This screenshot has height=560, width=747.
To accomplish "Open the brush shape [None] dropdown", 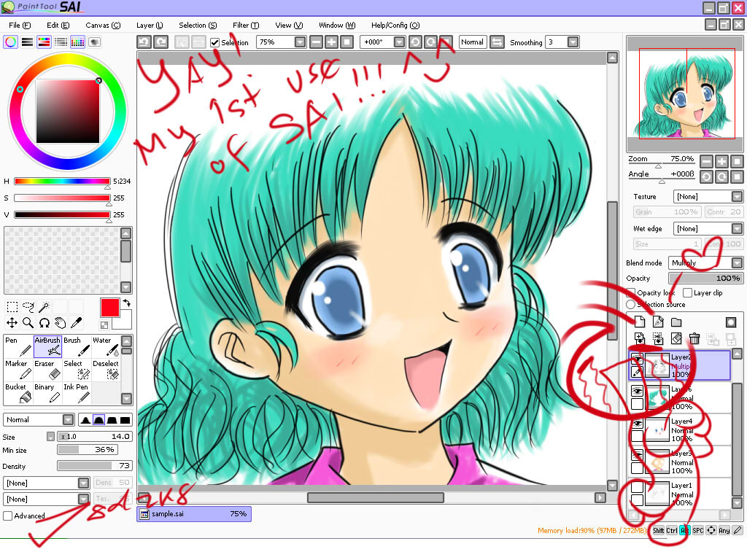I will pos(83,483).
